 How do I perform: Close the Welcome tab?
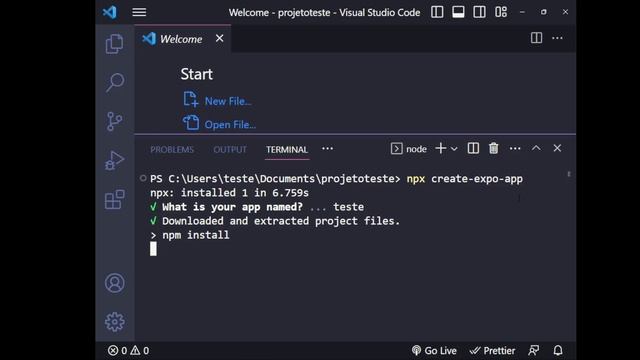click(x=220, y=38)
